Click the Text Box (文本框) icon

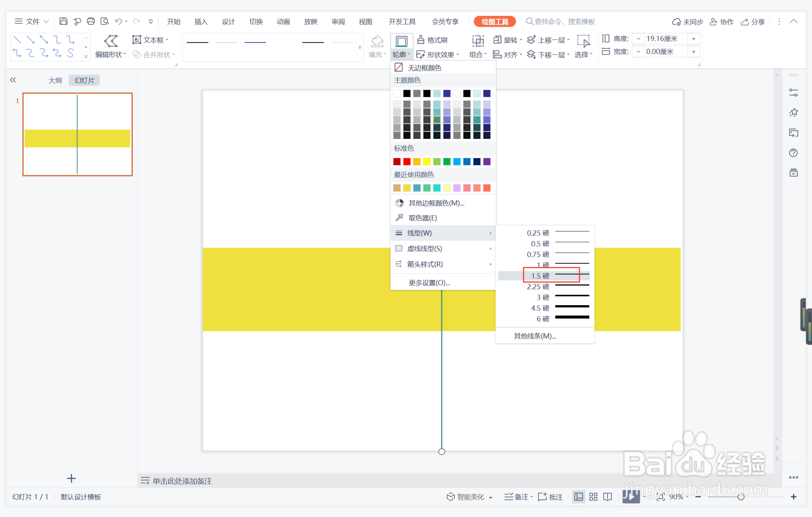point(137,40)
